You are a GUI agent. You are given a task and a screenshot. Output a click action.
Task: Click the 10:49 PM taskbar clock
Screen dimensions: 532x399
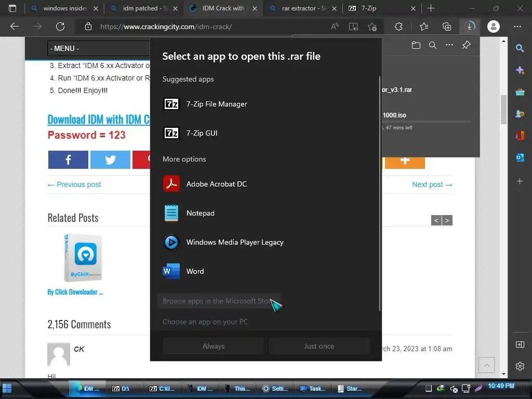tap(501, 386)
